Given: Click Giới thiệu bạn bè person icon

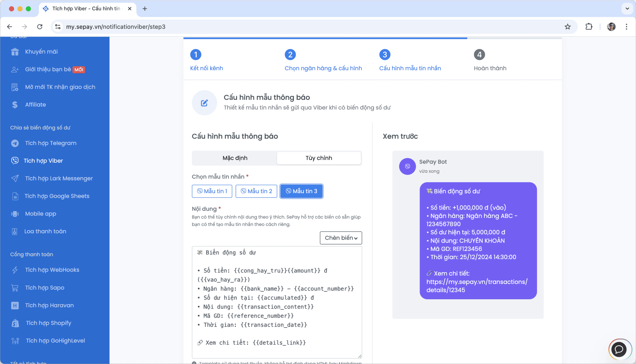Looking at the screenshot, I should (15, 69).
